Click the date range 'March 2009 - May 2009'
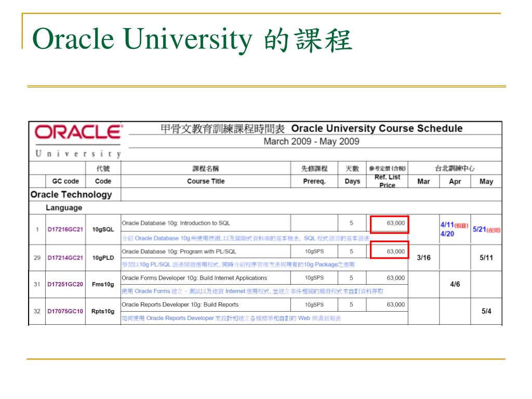Image resolution: width=532 pixels, height=399 pixels. tap(312, 141)
